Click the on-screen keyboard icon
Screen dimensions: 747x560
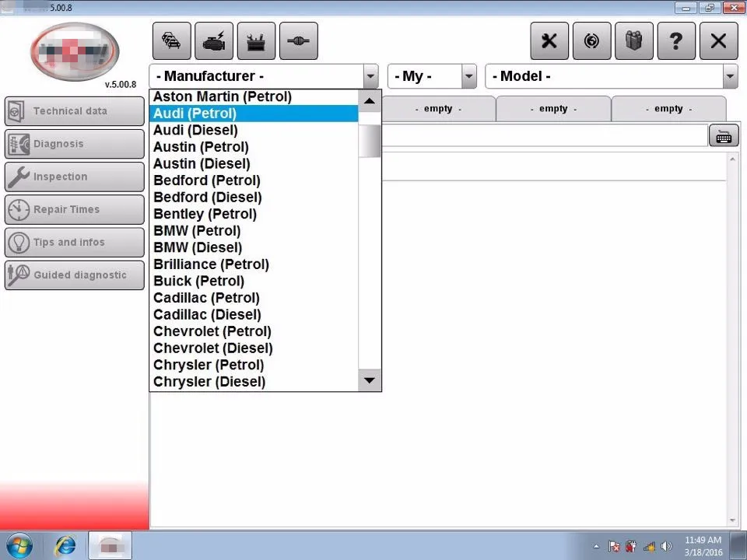[724, 135]
